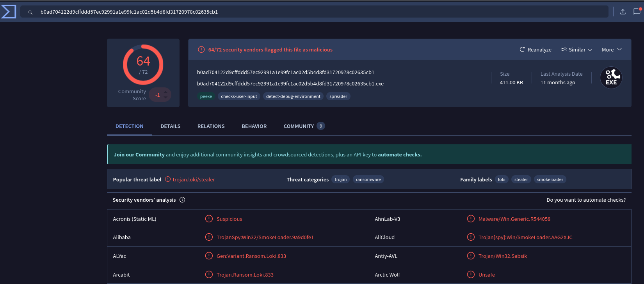Follow the automate checks link
Image resolution: width=644 pixels, height=284 pixels.
coord(400,154)
